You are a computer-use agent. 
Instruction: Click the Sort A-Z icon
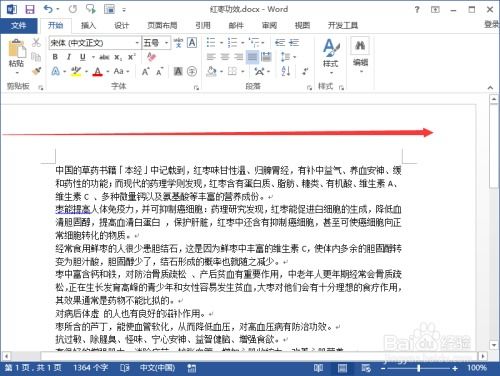(286, 71)
